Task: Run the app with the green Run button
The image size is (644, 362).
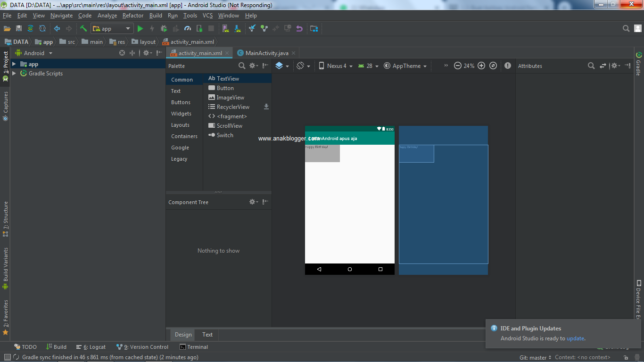Action: [x=140, y=28]
